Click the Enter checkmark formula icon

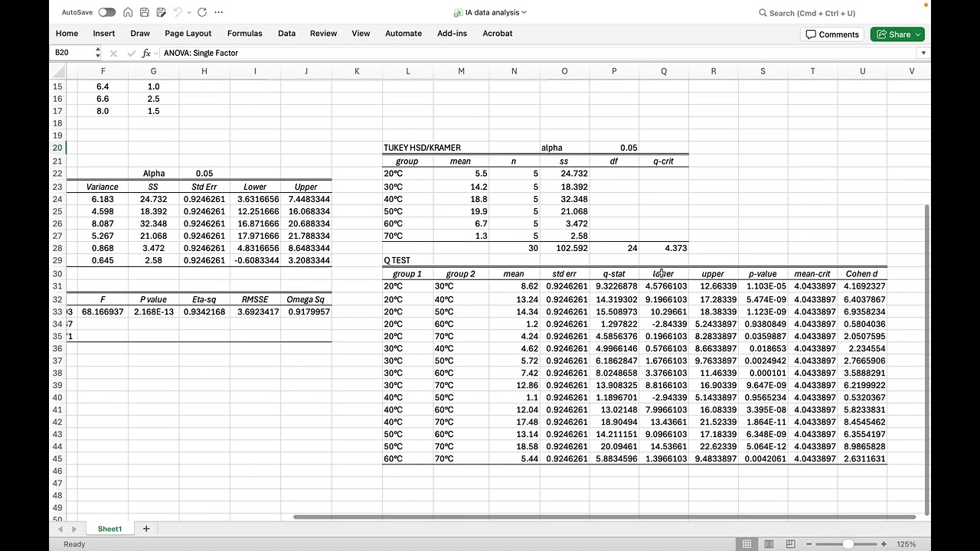click(130, 54)
